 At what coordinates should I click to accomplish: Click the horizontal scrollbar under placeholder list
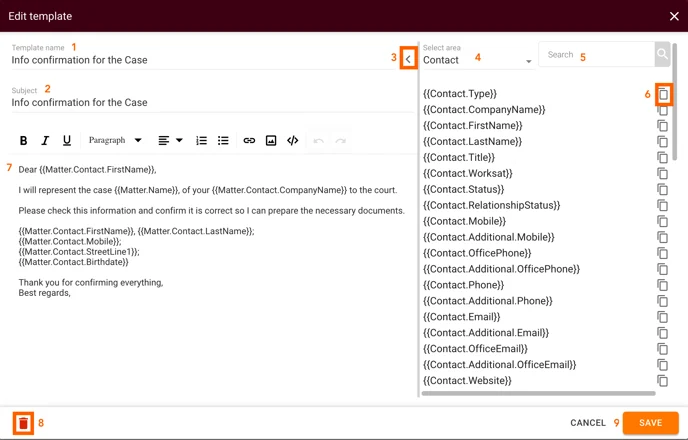[538, 393]
